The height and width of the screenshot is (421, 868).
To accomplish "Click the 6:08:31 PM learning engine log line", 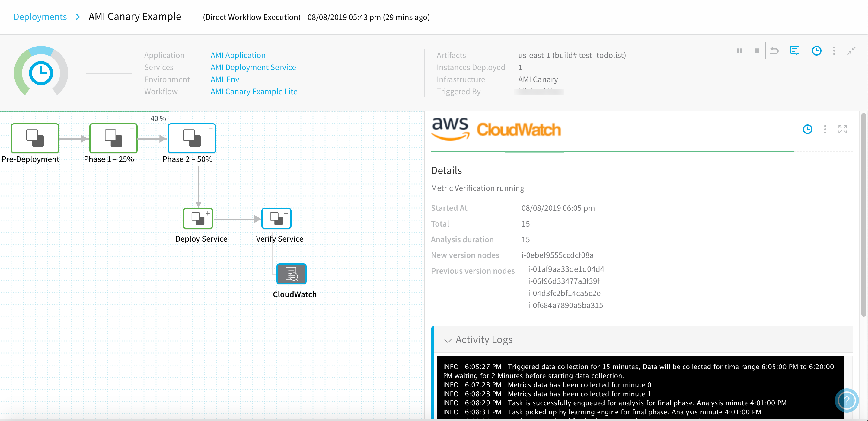I will [x=602, y=412].
